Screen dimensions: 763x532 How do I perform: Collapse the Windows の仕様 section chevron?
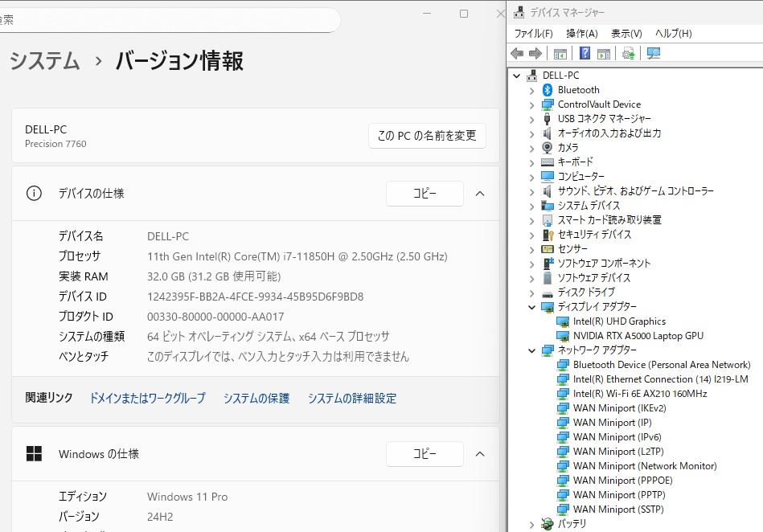tap(480, 454)
